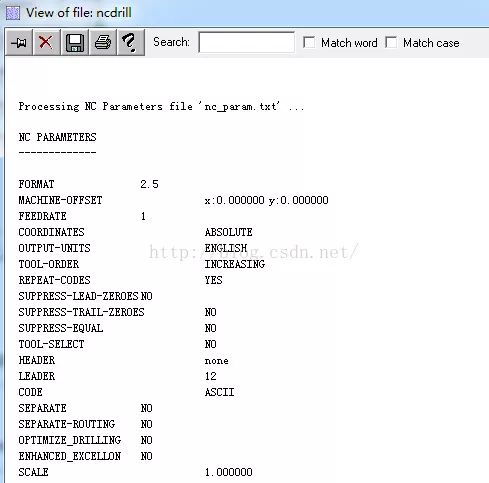Click the 'Search:' label
The image size is (489, 483).
click(x=171, y=42)
